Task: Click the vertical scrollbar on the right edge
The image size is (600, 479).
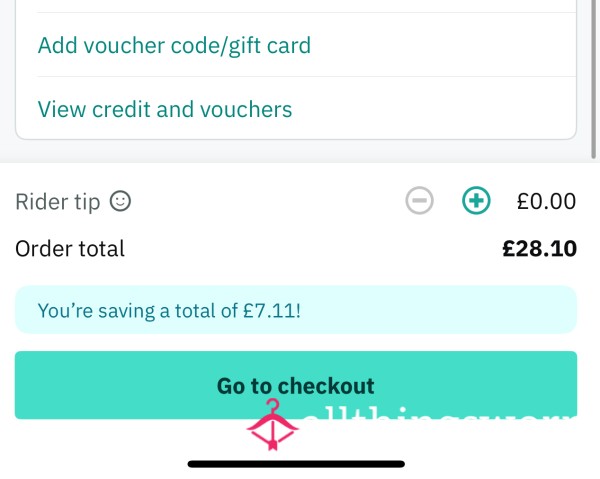Action: (x=593, y=78)
